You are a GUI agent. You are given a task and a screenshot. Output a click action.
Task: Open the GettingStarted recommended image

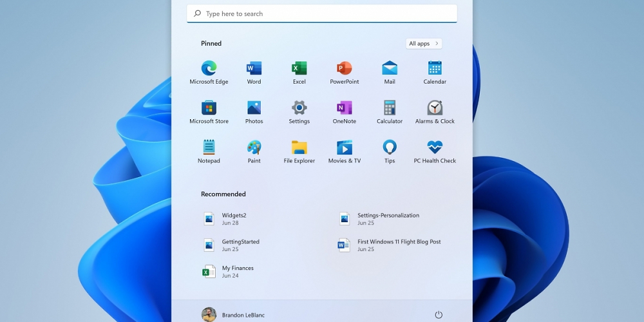click(x=232, y=245)
